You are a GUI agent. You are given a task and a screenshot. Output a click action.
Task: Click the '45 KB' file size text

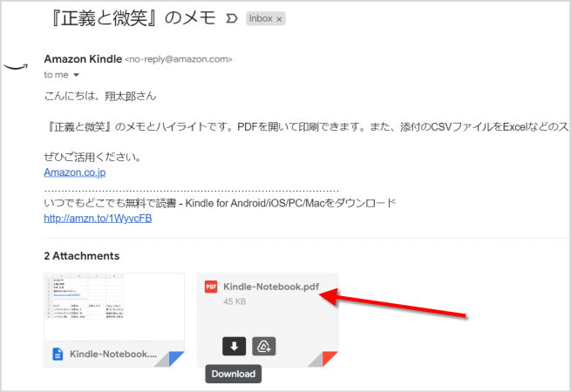point(235,301)
